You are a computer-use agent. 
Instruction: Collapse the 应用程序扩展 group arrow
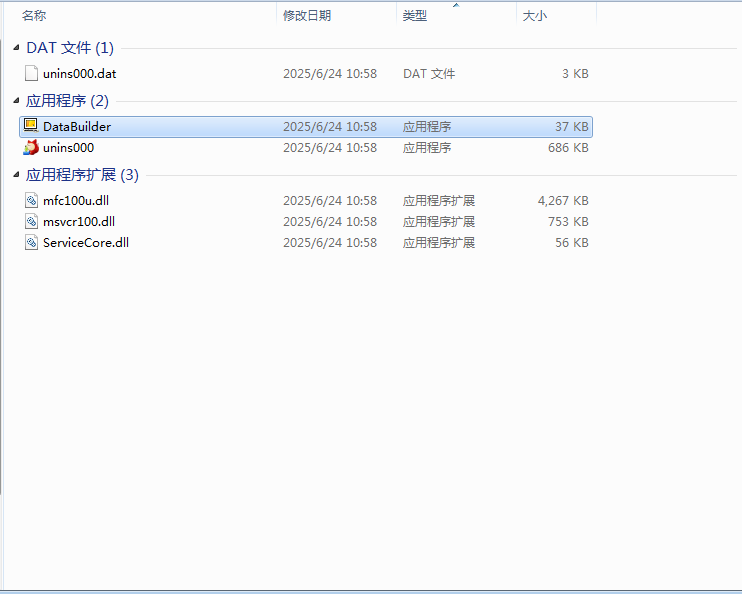point(16,175)
